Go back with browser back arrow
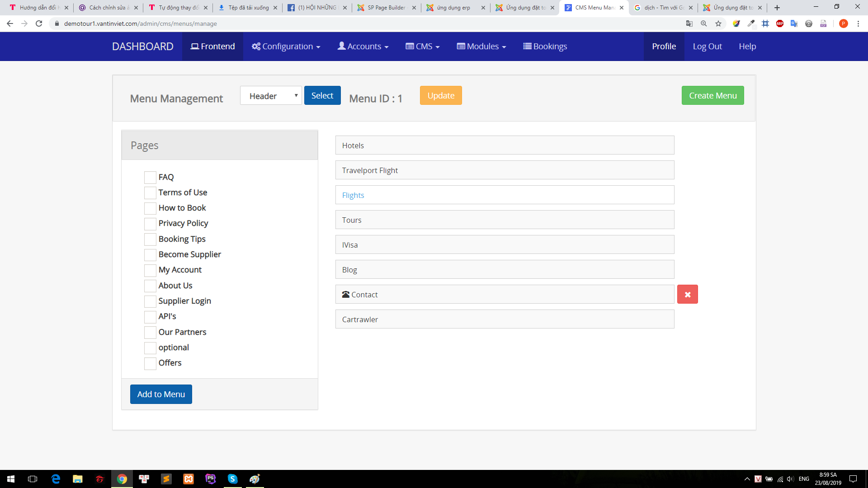The image size is (868, 488). pos(10,23)
